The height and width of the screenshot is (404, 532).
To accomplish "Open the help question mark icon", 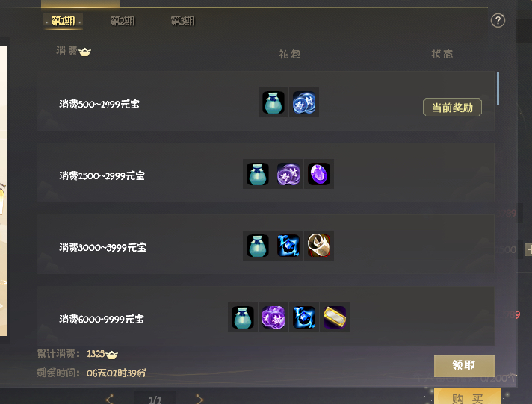I will (498, 21).
